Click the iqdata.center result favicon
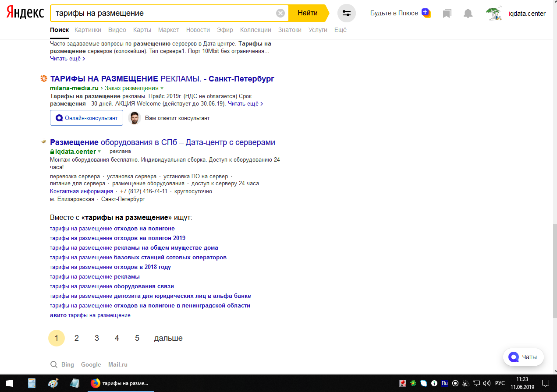Viewport: 557px width, 392px height. [44, 142]
